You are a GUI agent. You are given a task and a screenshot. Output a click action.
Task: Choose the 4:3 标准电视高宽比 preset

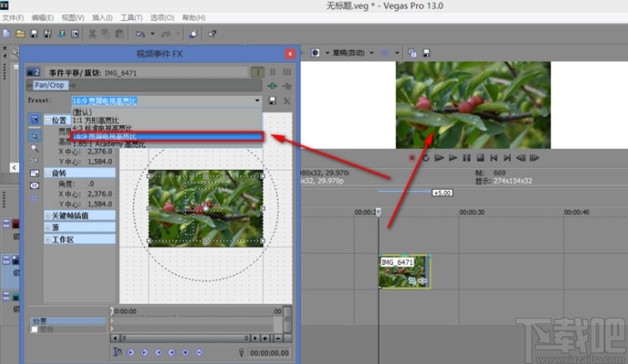tap(167, 128)
